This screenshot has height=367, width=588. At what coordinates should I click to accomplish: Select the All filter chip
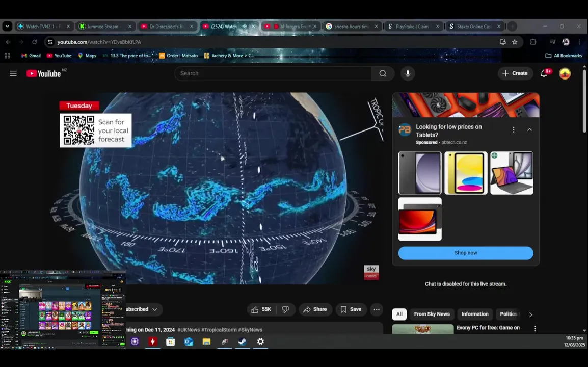pyautogui.click(x=399, y=314)
